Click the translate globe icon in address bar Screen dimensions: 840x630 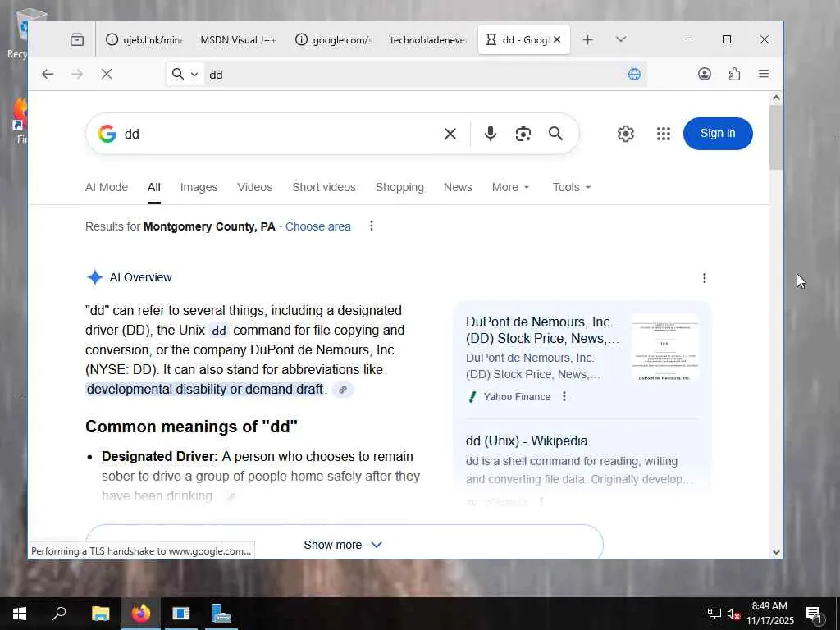tap(634, 74)
